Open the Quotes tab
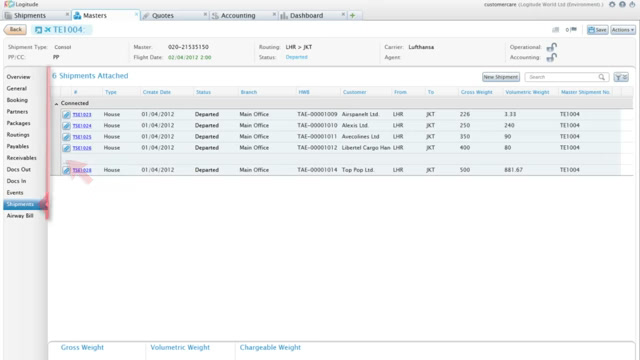The width and height of the screenshot is (640, 360). [162, 16]
